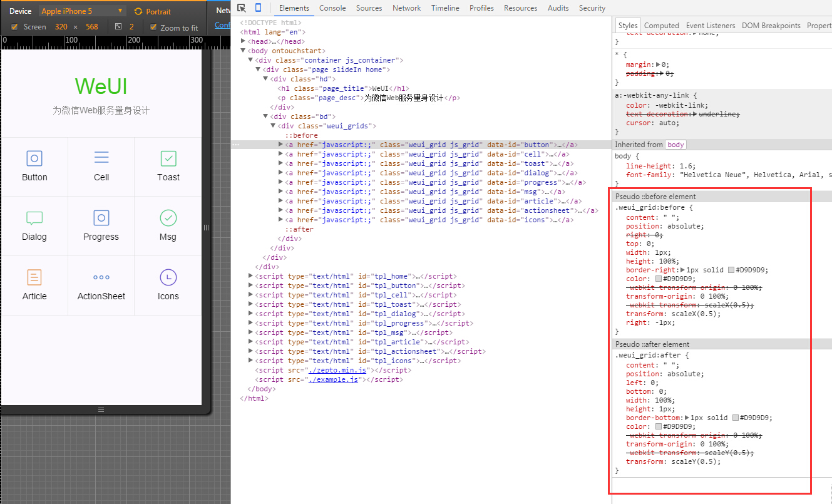Image resolution: width=832 pixels, height=504 pixels.
Task: Switch to the Computed styles tab
Action: [661, 26]
